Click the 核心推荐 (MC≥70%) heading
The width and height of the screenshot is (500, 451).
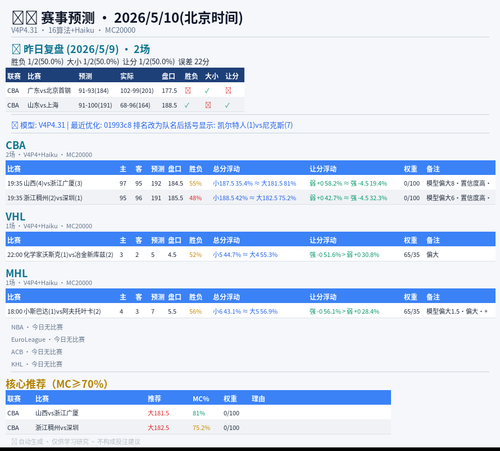pos(56,384)
